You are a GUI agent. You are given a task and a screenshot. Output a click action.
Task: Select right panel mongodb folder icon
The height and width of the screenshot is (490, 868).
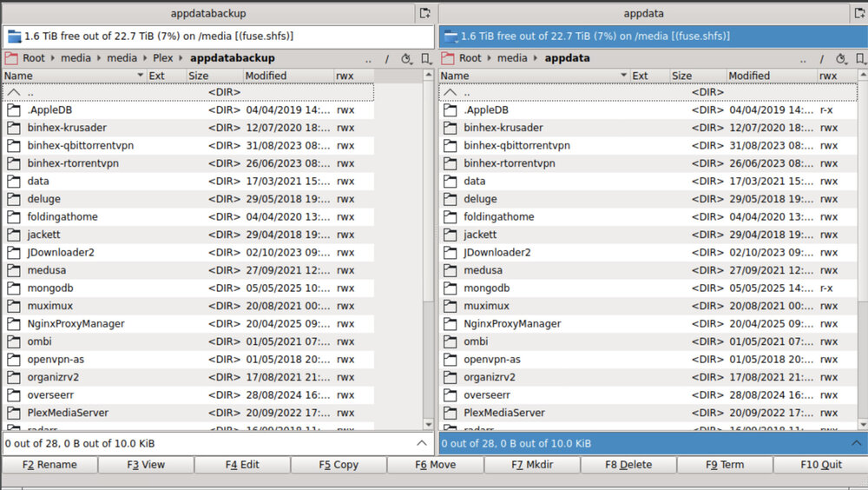click(x=450, y=288)
